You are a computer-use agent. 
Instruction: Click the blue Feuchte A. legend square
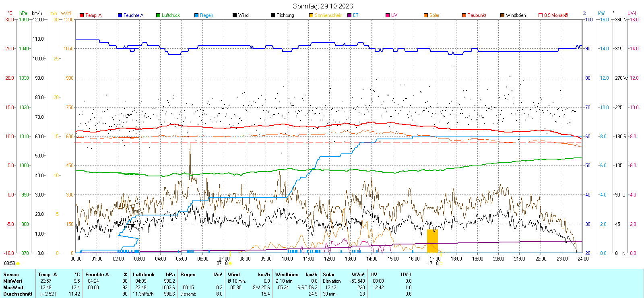pos(120,15)
